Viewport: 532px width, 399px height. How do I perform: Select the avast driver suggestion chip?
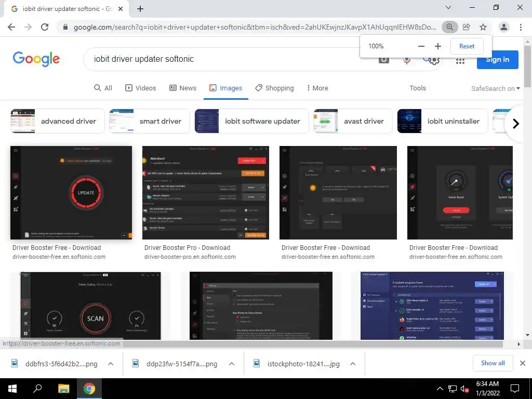pos(353,121)
